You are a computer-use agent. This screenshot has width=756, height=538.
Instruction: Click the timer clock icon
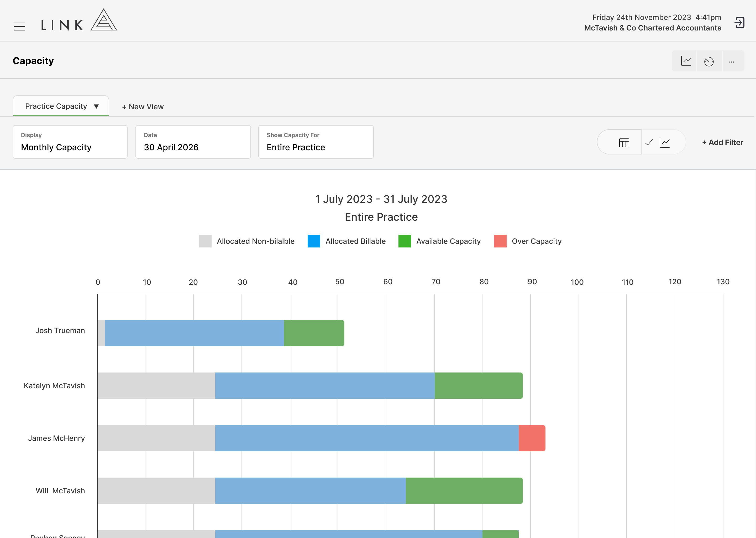tap(709, 62)
